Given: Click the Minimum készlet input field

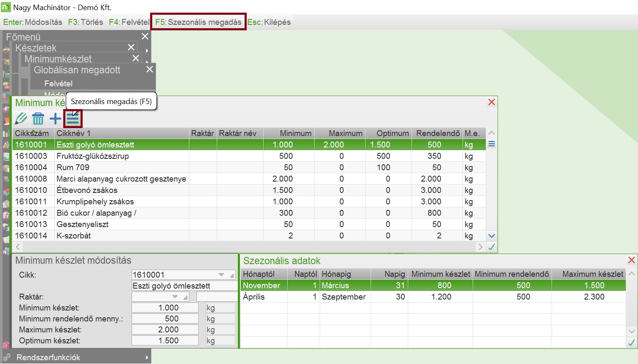Looking at the screenshot, I should click(165, 308).
